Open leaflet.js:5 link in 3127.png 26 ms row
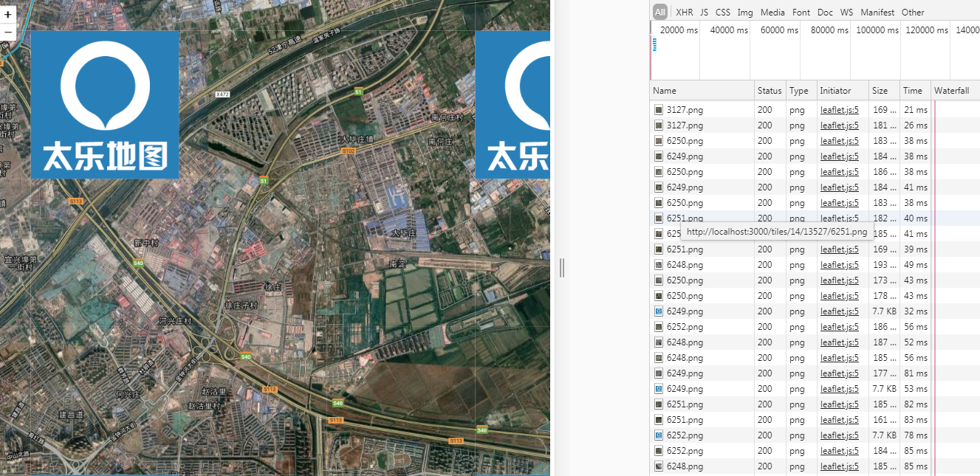Viewport: 980px width, 476px height. tap(840, 125)
